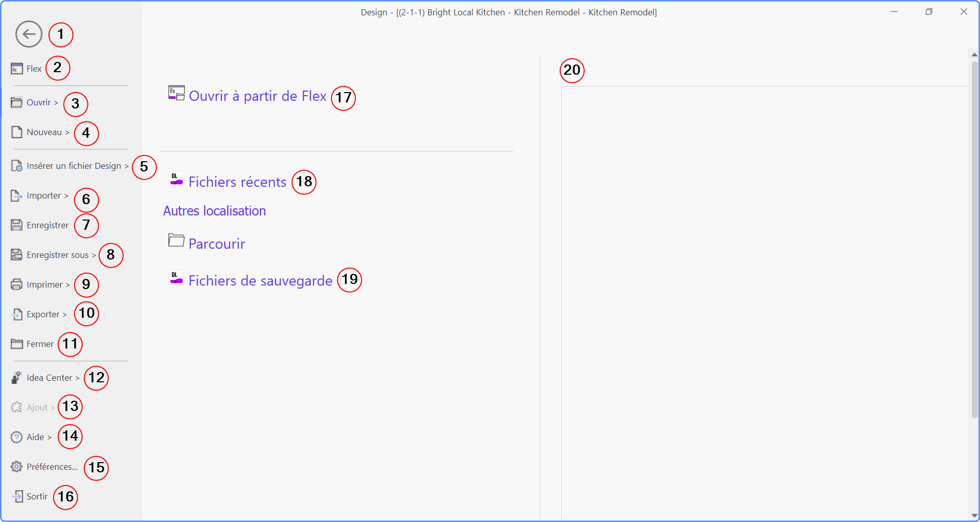Click the back arrow circle button
The image size is (980, 522).
point(29,34)
